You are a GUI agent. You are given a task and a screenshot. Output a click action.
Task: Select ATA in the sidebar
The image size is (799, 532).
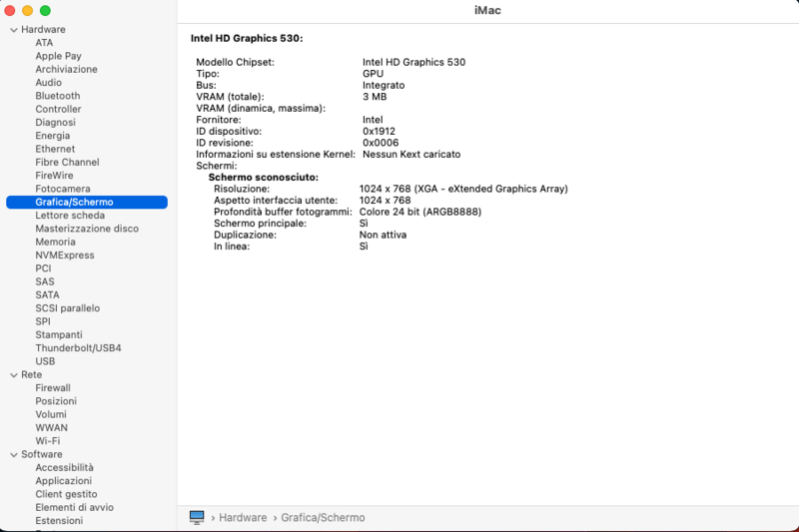(44, 43)
